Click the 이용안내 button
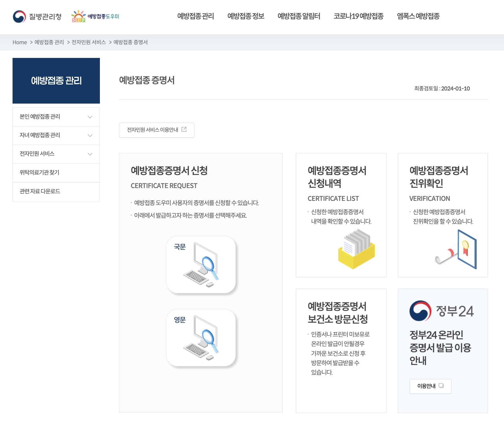Viewport: 504px width, 428px height. tap(430, 386)
